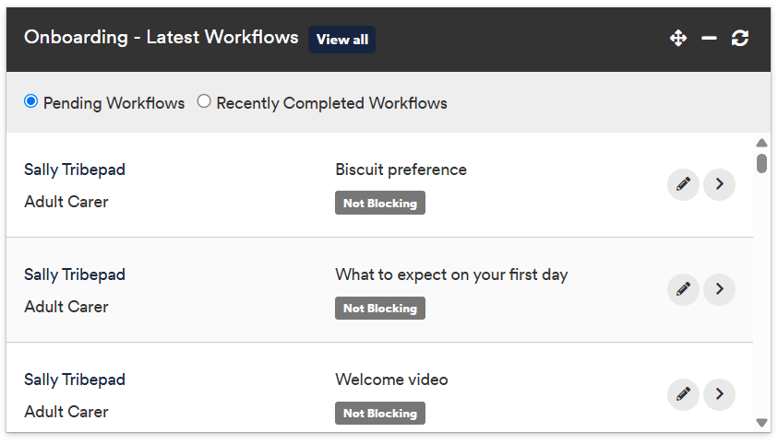Refresh the Latest Workflows widget
This screenshot has height=444, width=778.
pyautogui.click(x=740, y=38)
